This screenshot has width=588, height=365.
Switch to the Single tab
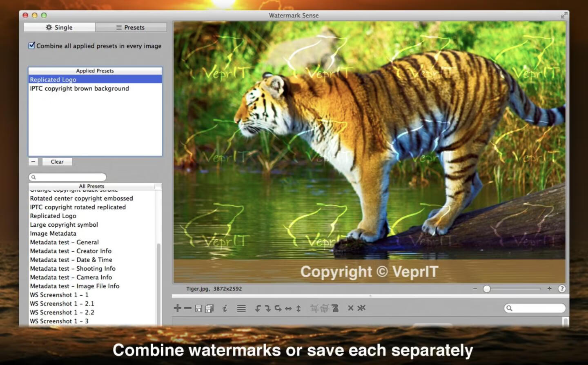(x=60, y=27)
